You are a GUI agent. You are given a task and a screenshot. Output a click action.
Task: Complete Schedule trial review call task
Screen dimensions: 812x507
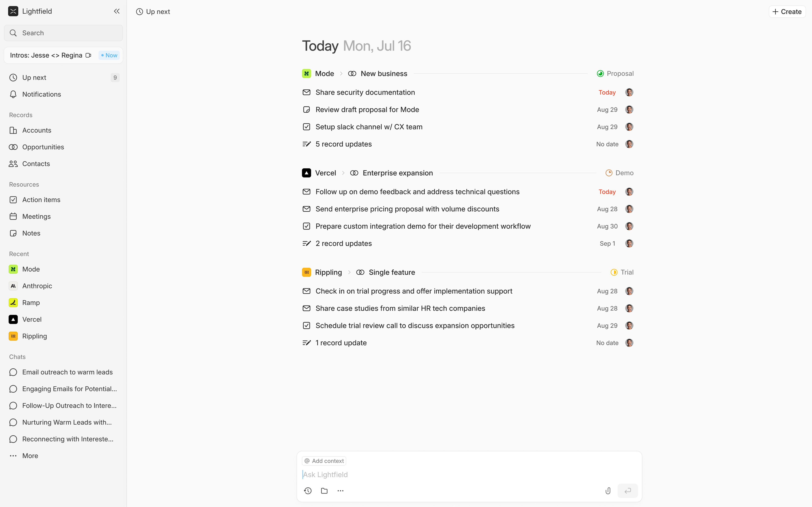[x=306, y=325]
